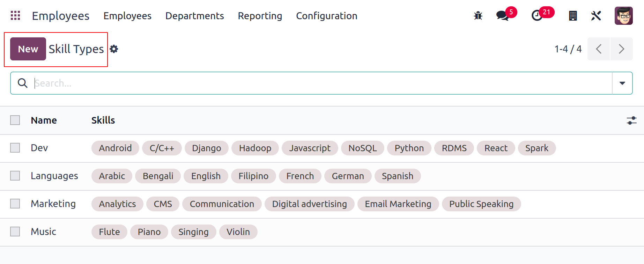644x264 pixels.
Task: Click the German skill tag
Action: coord(348,176)
